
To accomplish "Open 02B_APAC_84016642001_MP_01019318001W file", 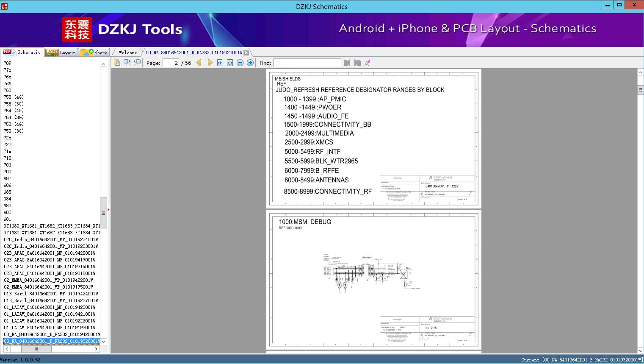I will click(50, 273).
